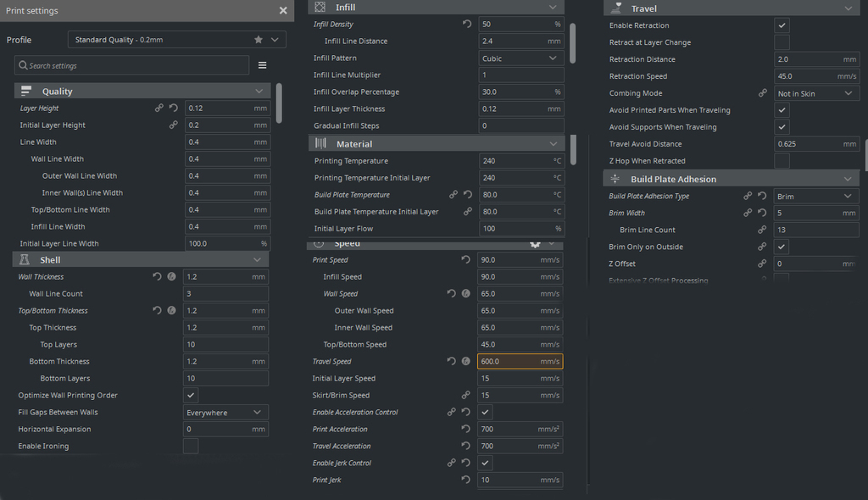Open the Standard Quality profile selector
Image resolution: width=868 pixels, height=500 pixels.
176,39
